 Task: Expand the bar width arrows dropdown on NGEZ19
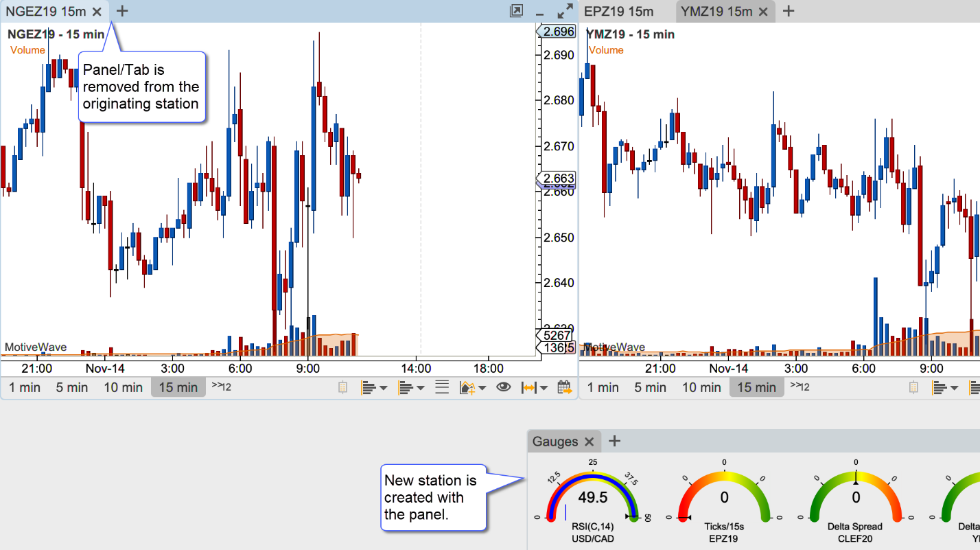(x=535, y=387)
